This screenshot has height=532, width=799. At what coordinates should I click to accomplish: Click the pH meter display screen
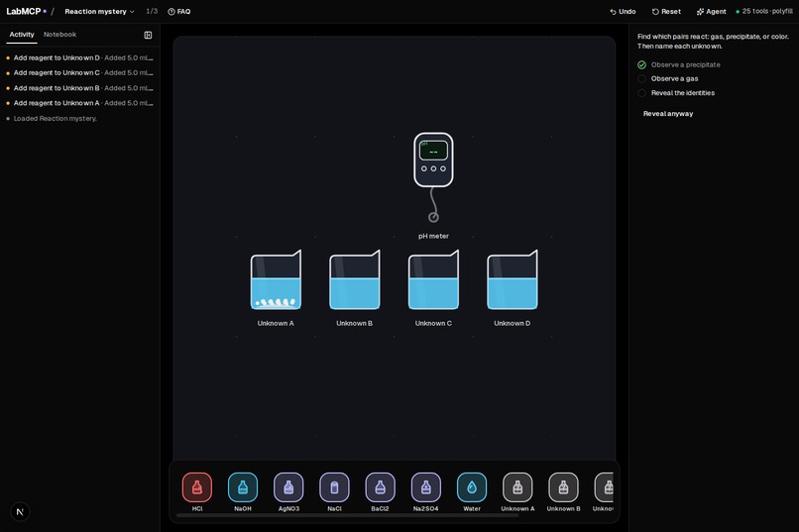[433, 151]
